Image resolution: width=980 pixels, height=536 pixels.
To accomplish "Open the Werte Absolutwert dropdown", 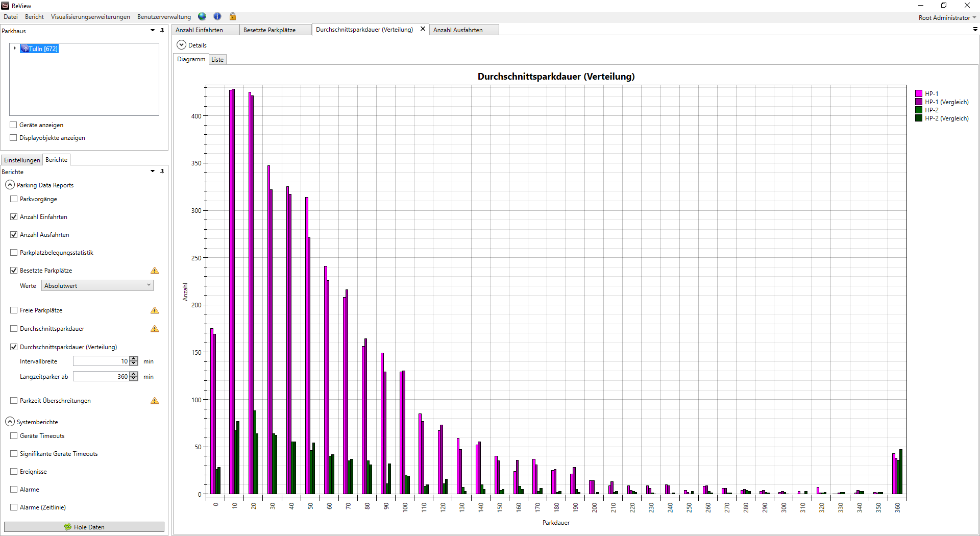I will pyautogui.click(x=97, y=285).
